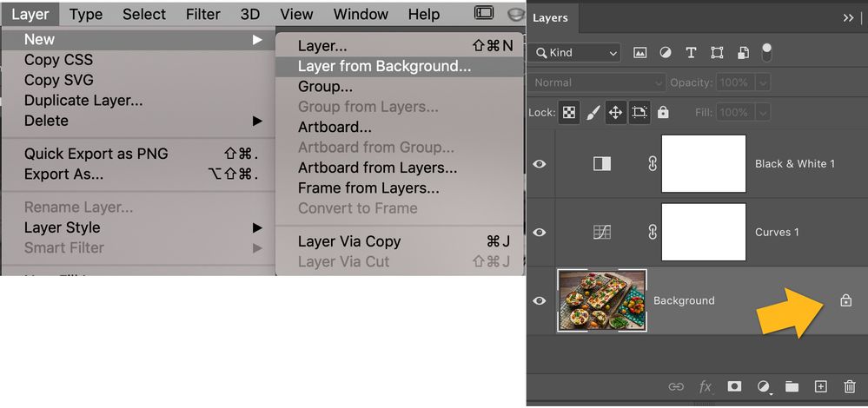Click Background layer lock icon

845,300
